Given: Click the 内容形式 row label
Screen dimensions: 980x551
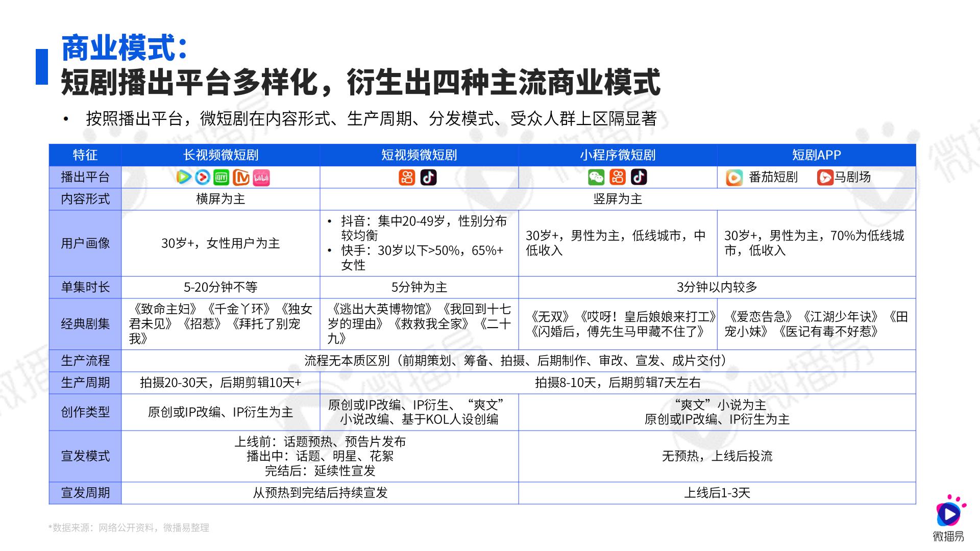Looking at the screenshot, I should pyautogui.click(x=85, y=199).
